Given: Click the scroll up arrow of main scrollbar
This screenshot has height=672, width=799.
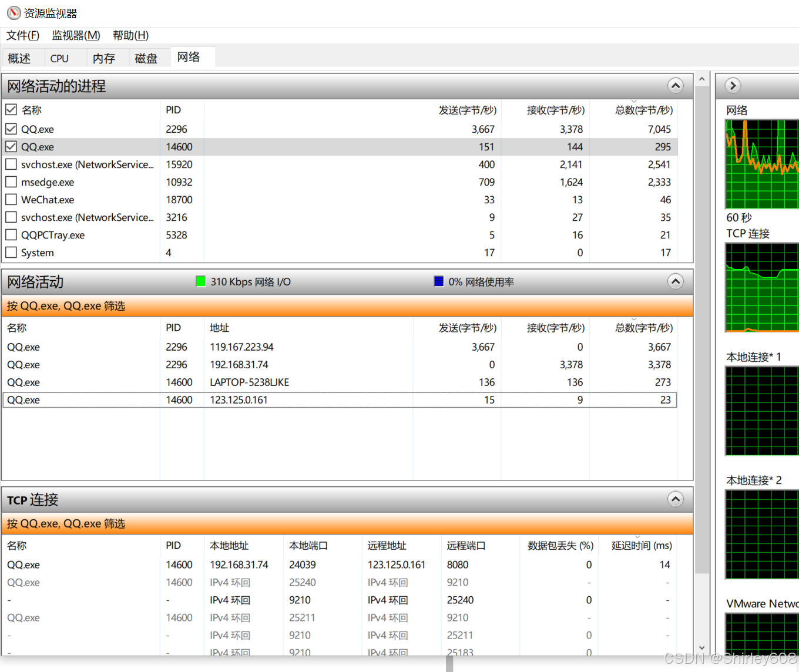Looking at the screenshot, I should pos(701,79).
